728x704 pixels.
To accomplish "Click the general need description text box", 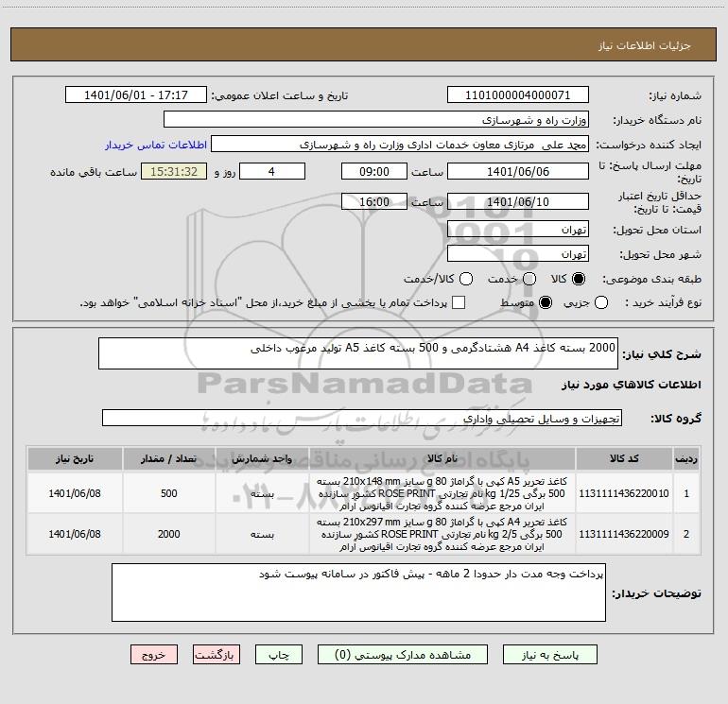I will pyautogui.click(x=358, y=353).
